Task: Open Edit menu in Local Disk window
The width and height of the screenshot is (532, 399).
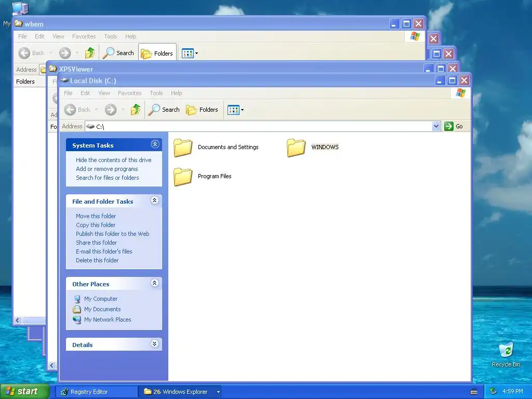Action: pyautogui.click(x=85, y=93)
